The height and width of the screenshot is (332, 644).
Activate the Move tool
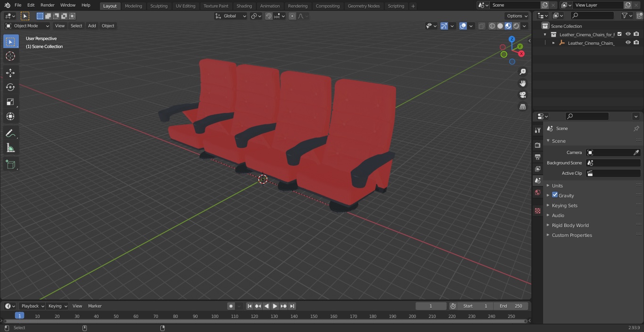pos(10,73)
